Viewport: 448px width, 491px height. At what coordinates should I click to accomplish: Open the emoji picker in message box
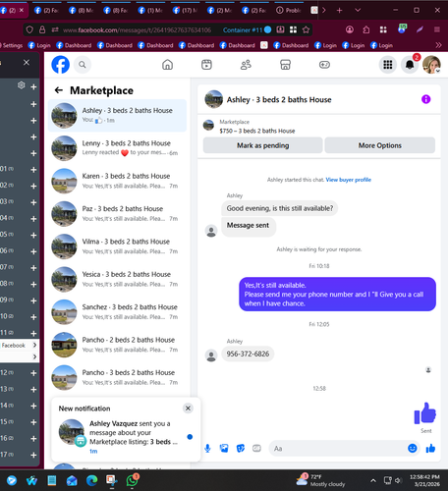413,448
